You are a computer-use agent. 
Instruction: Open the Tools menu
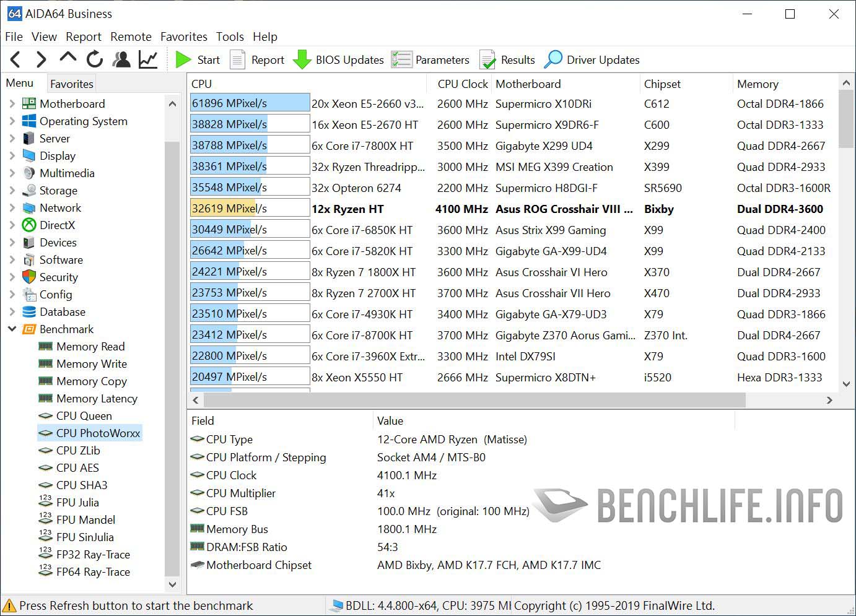pos(230,37)
